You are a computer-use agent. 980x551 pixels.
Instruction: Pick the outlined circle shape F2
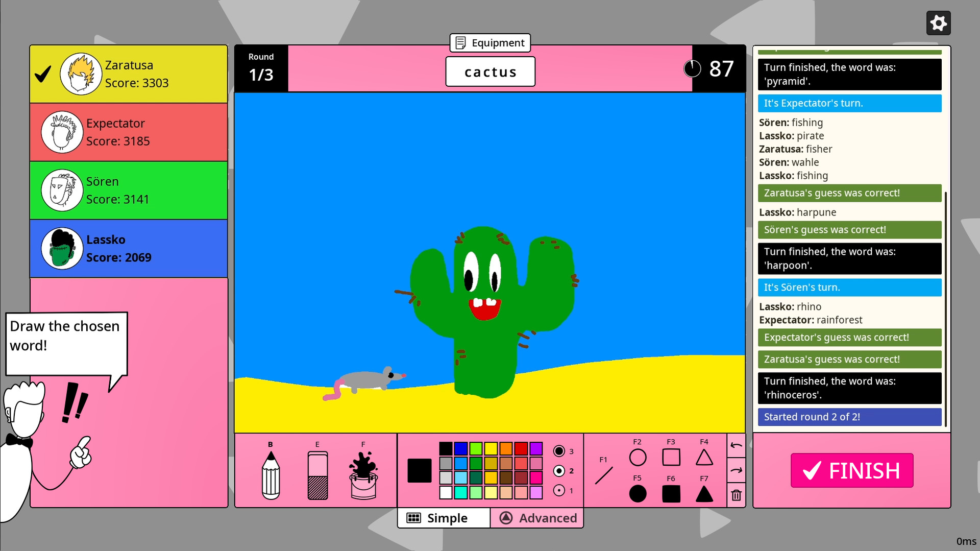coord(638,458)
